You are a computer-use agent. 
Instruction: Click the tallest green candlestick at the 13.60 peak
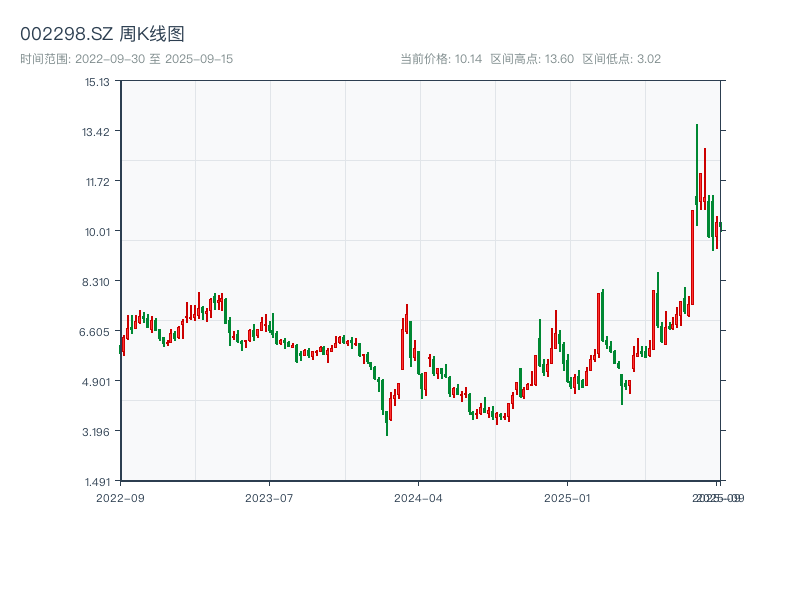pos(697,175)
